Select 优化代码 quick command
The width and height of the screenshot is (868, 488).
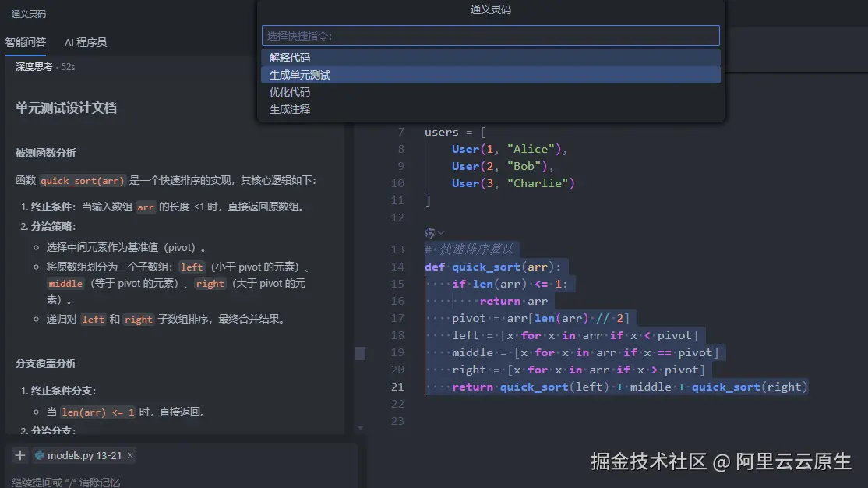point(490,92)
